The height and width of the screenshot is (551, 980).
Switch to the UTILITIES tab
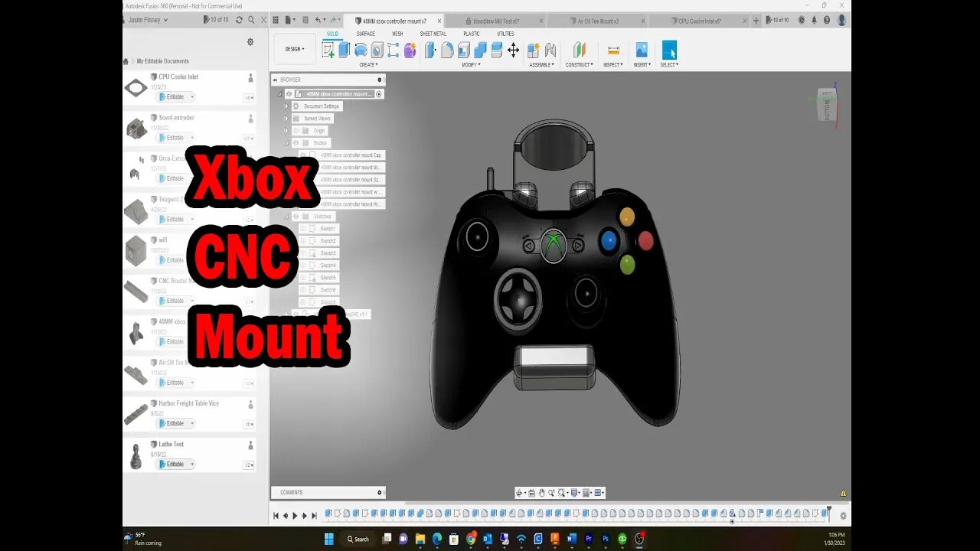(x=505, y=34)
